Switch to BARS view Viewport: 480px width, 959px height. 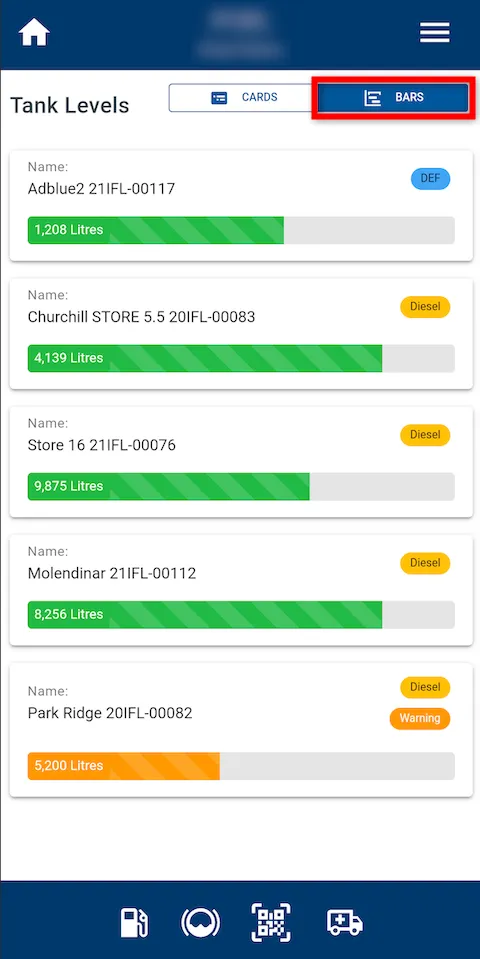[393, 98]
